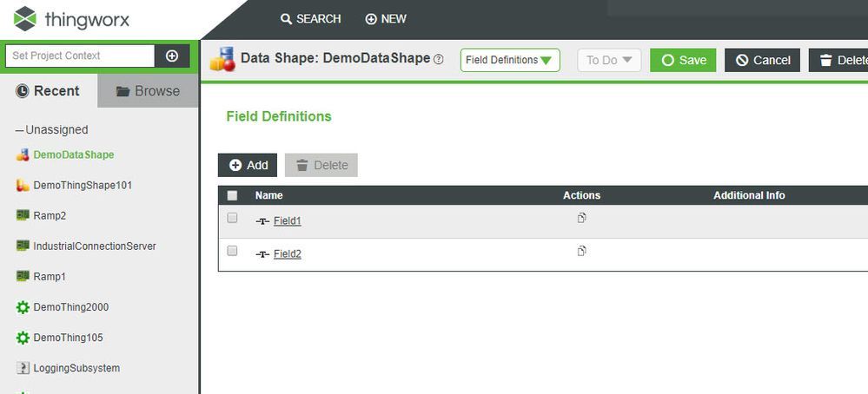This screenshot has width=868, height=394.
Task: Open the Field1 link
Action: [x=288, y=221]
